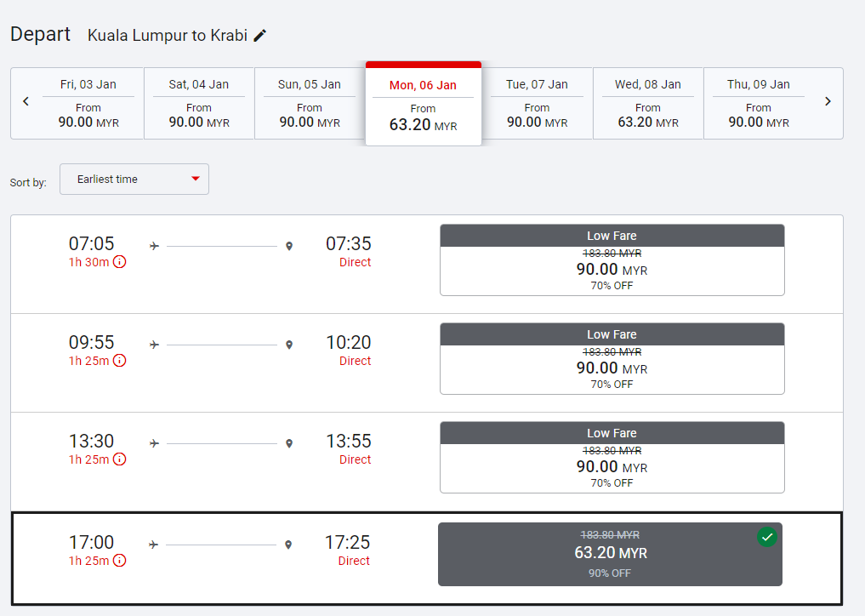Open info icon for 07:05 flight duration
Screen dimensions: 865x616
120,262
